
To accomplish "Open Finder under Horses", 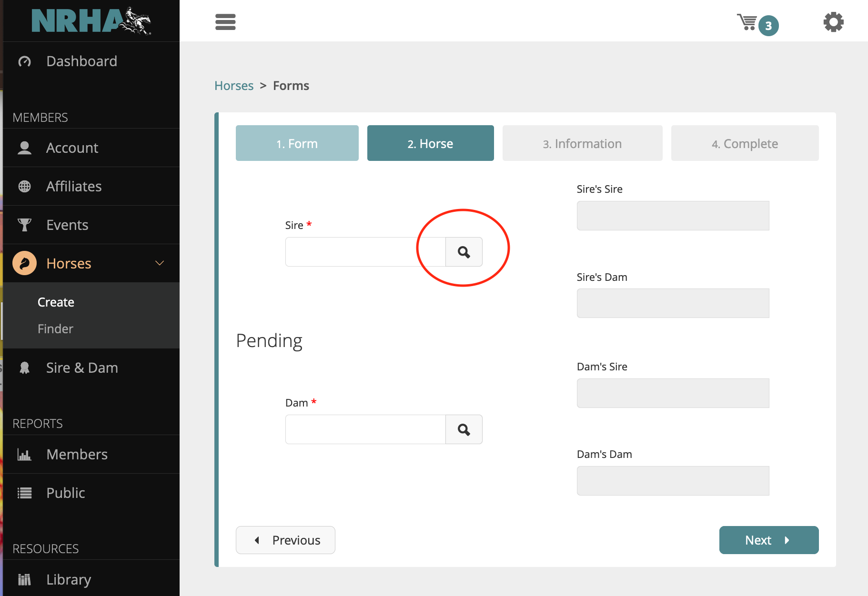I will (55, 329).
